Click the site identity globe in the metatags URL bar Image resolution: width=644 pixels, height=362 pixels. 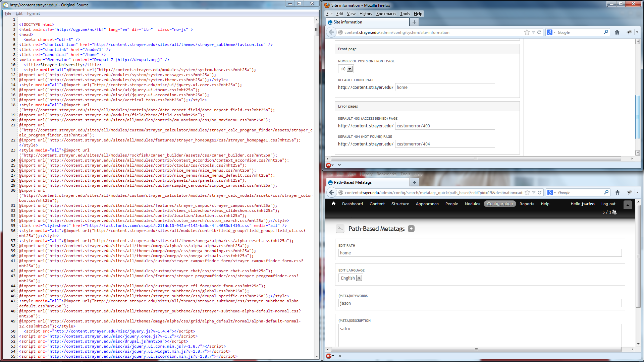tap(340, 192)
